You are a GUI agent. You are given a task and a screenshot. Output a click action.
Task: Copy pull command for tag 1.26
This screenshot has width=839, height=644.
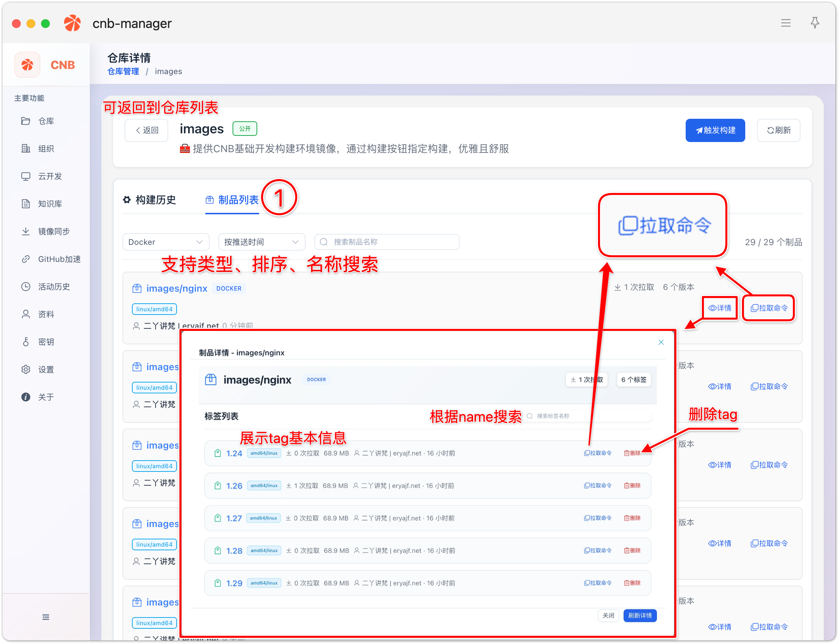[x=598, y=486]
